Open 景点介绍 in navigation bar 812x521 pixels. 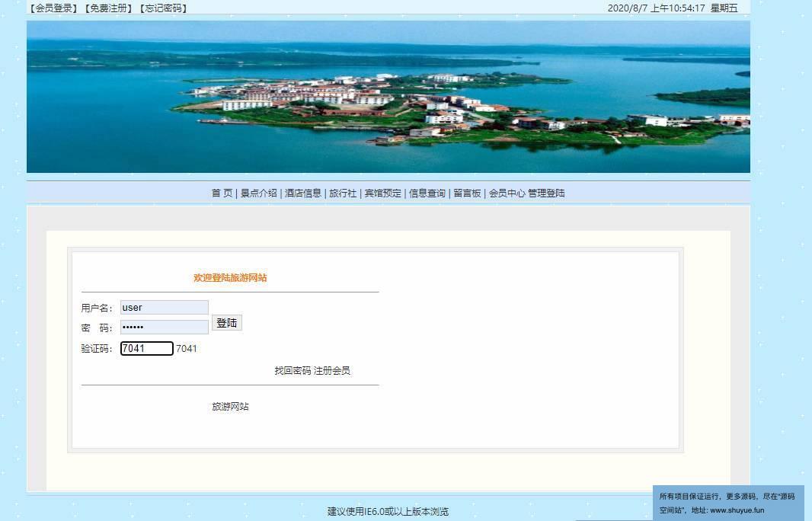(258, 193)
